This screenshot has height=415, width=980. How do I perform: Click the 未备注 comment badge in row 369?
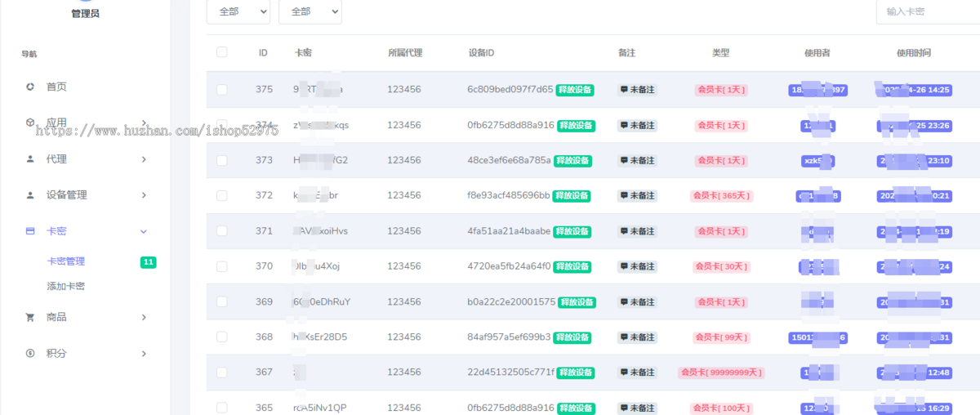637,302
